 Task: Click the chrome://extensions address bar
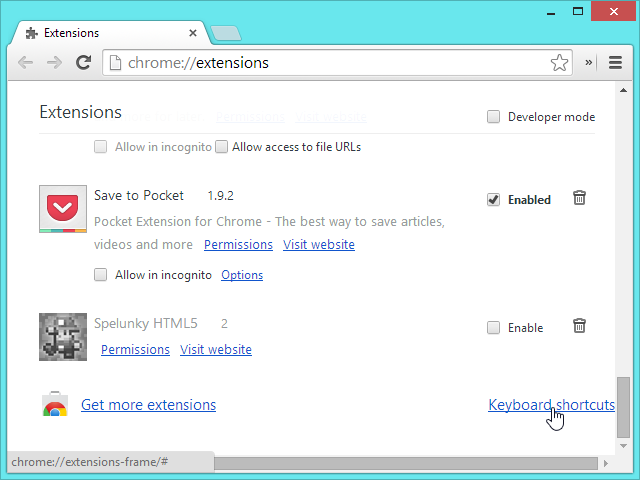tap(337, 63)
